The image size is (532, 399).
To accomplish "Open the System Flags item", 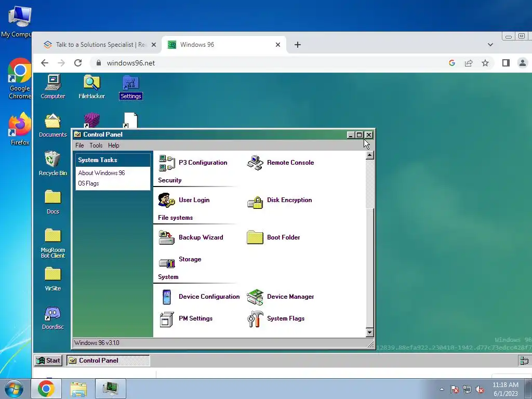I will 275,318.
